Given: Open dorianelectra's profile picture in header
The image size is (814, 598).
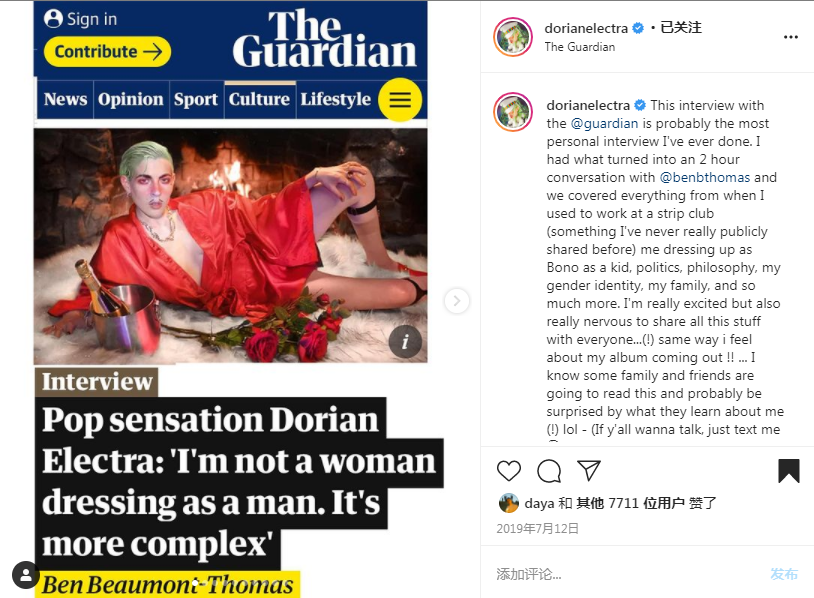Looking at the screenshot, I should [x=513, y=37].
